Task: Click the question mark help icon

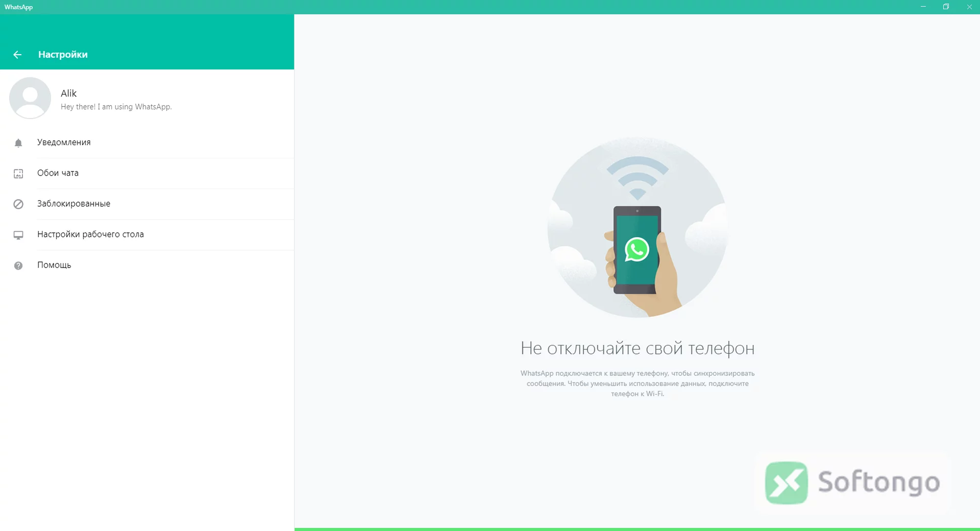Action: point(18,265)
